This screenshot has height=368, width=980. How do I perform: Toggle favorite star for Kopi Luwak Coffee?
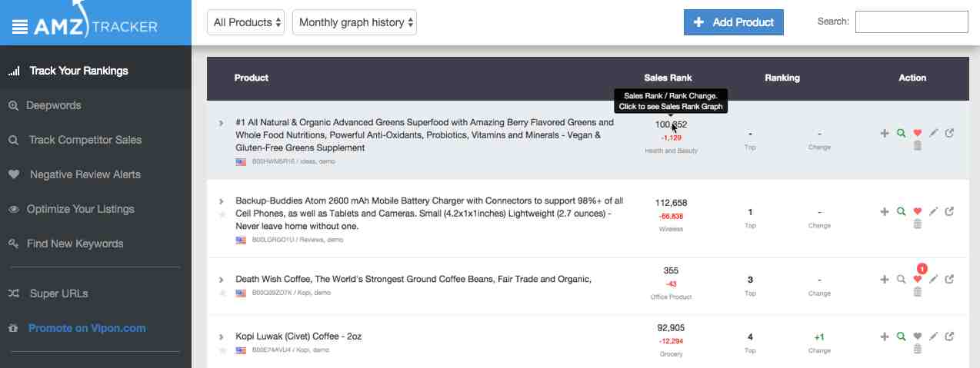222,350
